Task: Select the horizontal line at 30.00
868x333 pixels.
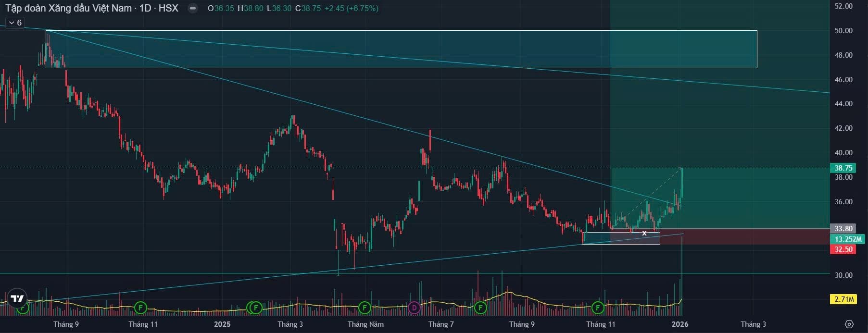Action: [x=415, y=273]
